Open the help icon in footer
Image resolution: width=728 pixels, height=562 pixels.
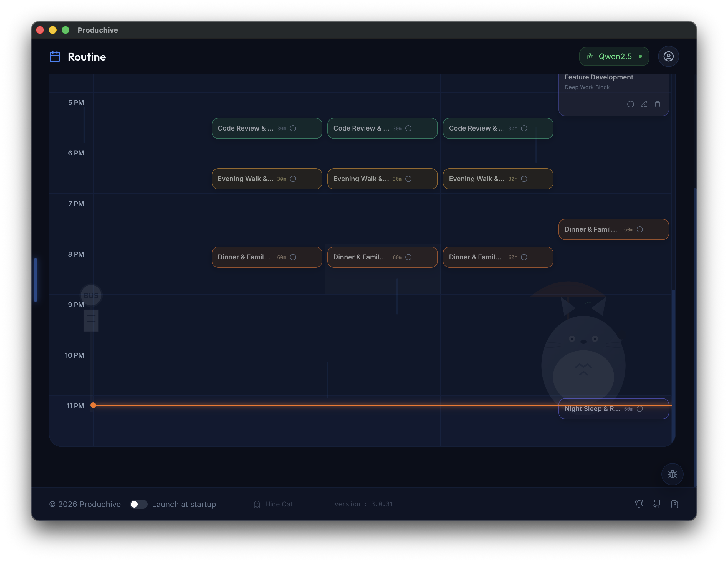pyautogui.click(x=674, y=504)
